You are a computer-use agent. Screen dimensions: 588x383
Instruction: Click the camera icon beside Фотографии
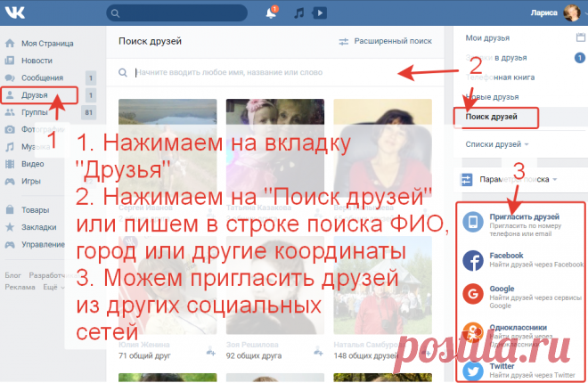(x=10, y=129)
